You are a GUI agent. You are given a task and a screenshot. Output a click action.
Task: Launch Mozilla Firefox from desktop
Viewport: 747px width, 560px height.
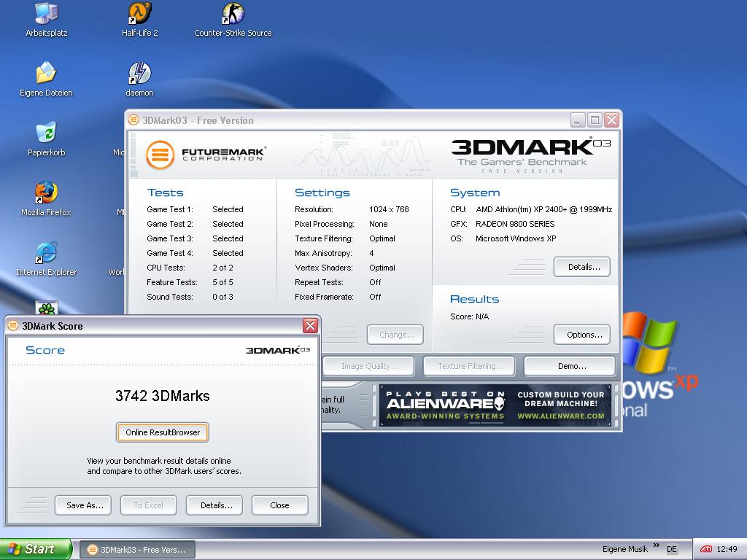[46, 198]
